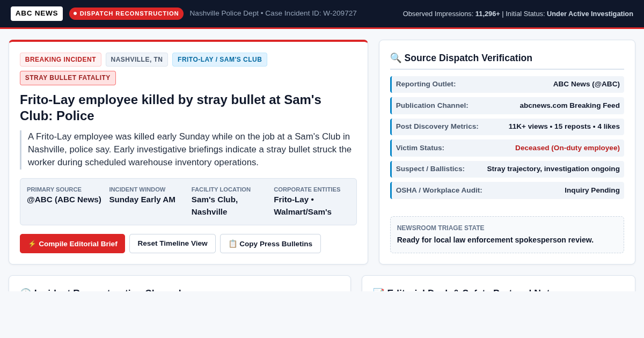Click the Under Active Investigation status
Viewport: 644px width, 338px height.
click(590, 14)
